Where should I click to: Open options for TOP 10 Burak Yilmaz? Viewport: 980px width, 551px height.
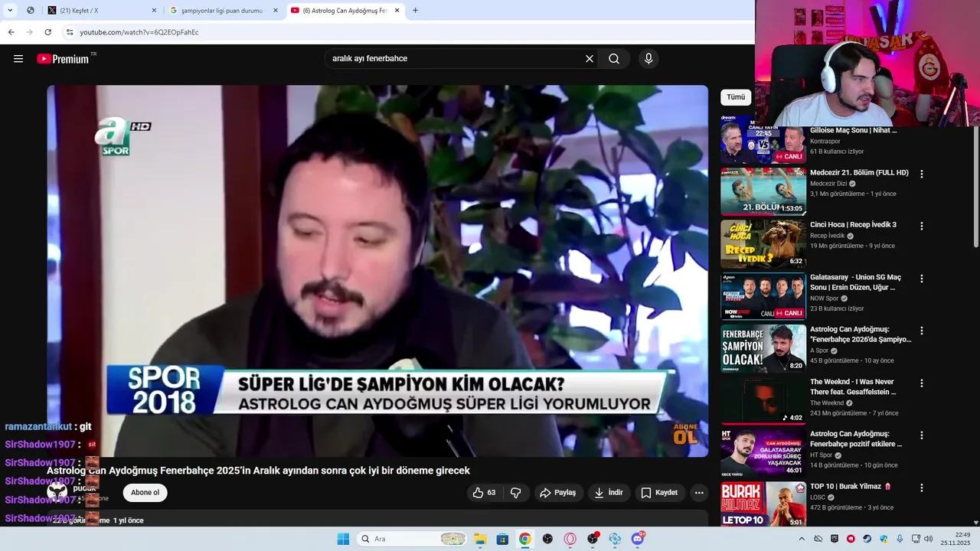(922, 487)
